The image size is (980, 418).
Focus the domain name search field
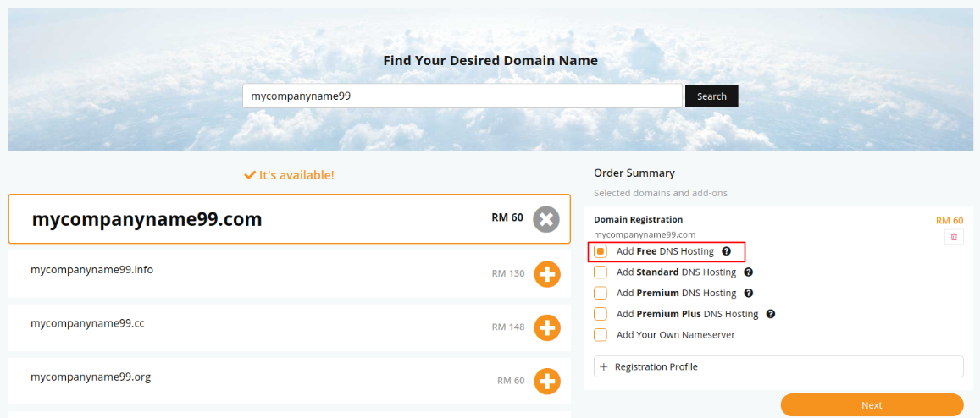click(x=462, y=96)
